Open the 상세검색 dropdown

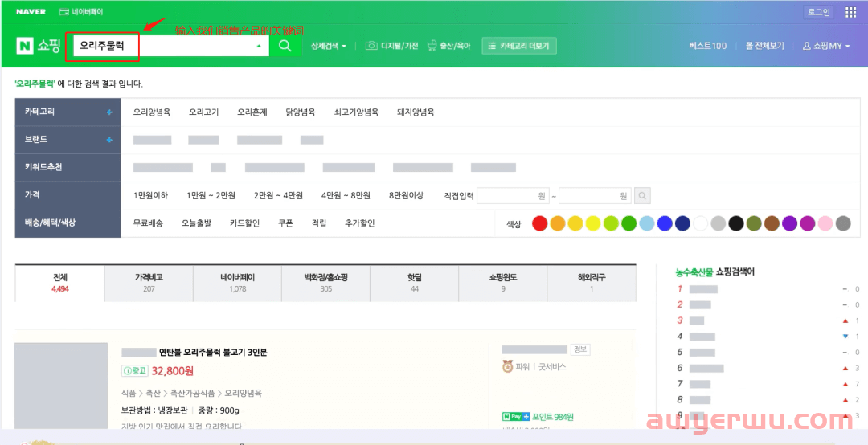329,46
